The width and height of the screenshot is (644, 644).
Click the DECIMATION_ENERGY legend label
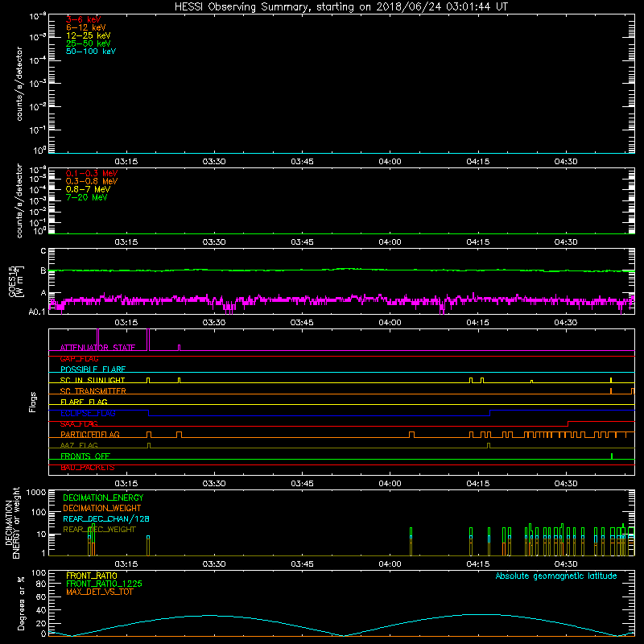[x=103, y=497]
